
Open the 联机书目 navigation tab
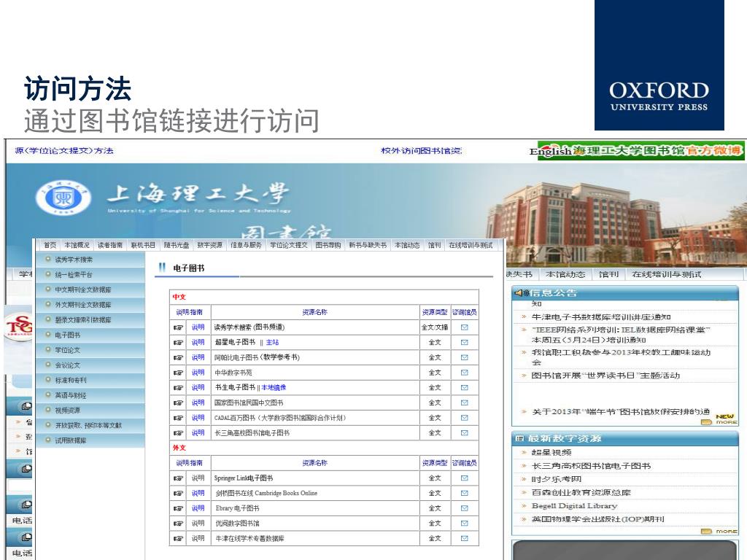tap(143, 245)
